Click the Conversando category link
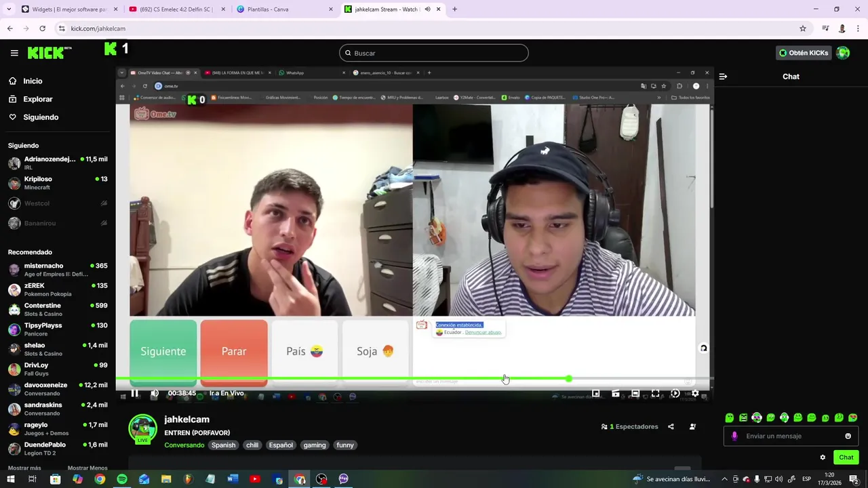The width and height of the screenshot is (868, 488). (184, 445)
